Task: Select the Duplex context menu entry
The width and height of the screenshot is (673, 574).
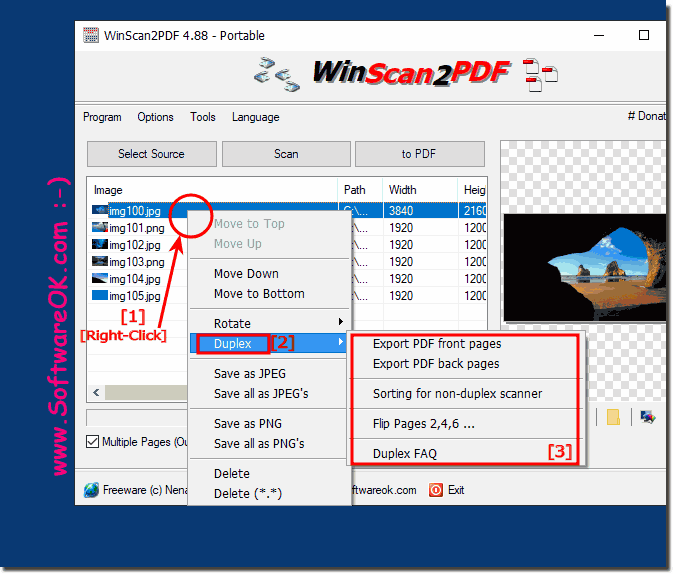Action: tap(269, 343)
